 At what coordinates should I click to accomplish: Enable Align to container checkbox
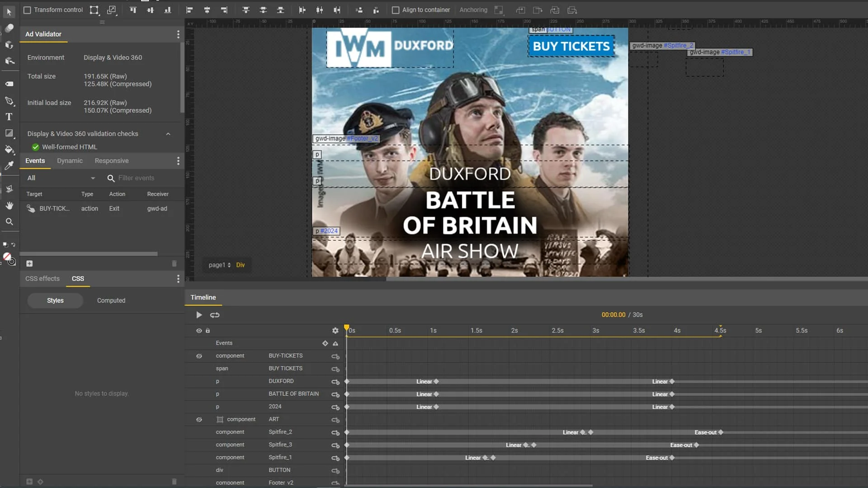point(396,10)
